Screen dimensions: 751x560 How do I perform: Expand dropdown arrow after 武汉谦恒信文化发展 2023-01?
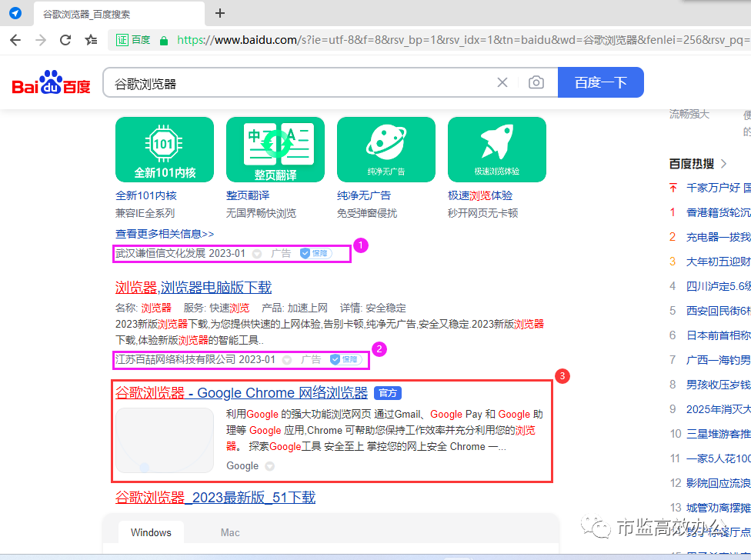coord(257,254)
